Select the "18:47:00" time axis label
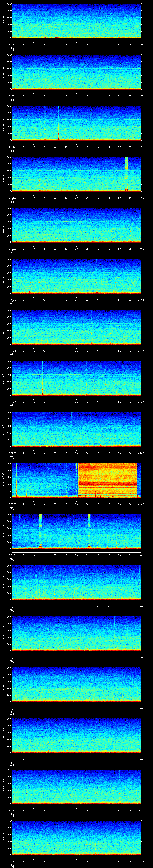The width and height of the screenshot is (153, 868). [x=12, y=198]
